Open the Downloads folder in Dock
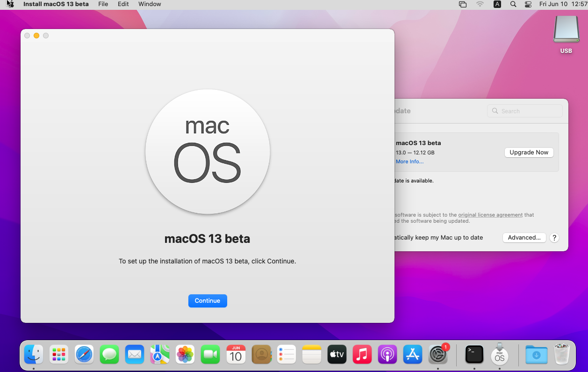The image size is (588, 372). [x=536, y=355]
